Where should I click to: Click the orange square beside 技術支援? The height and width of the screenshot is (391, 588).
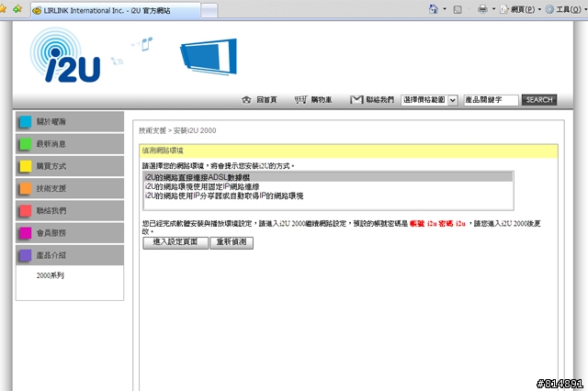click(26, 188)
